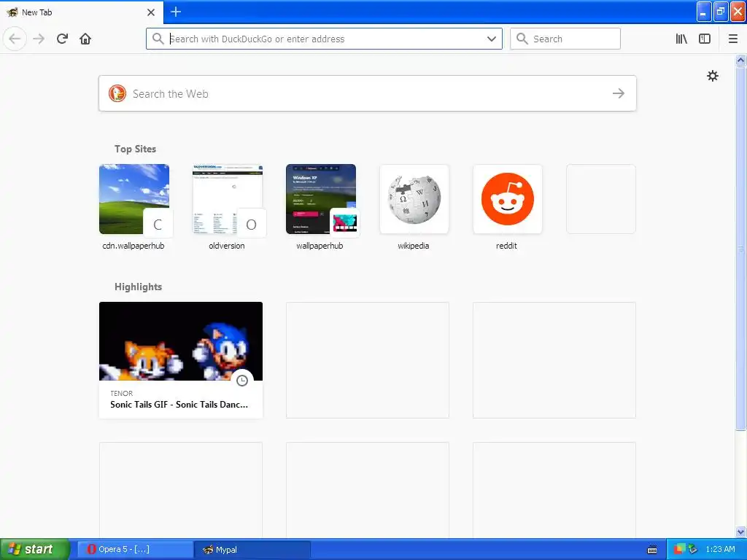Image resolution: width=747 pixels, height=560 pixels.
Task: Click the history clock icon on Sonic card
Action: tap(242, 381)
